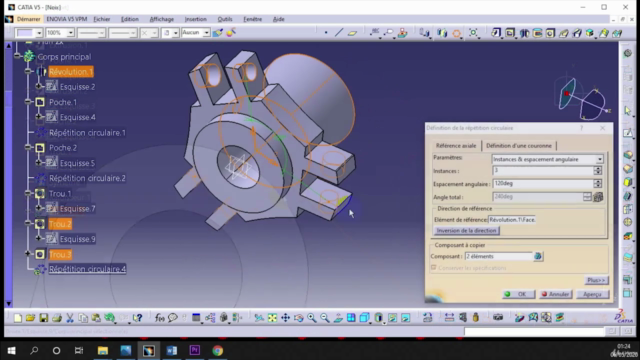Switch to Définition d'une couronne tab
The image size is (640, 360).
(x=519, y=146)
